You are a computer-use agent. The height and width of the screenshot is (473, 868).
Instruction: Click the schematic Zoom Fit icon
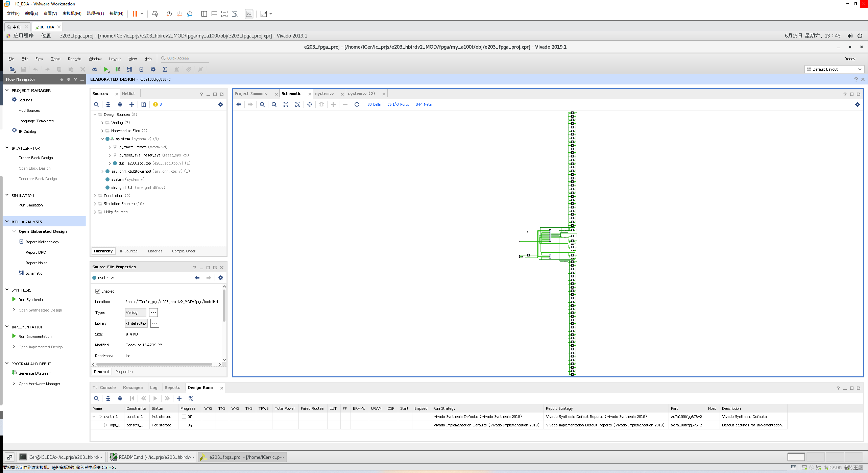[286, 104]
